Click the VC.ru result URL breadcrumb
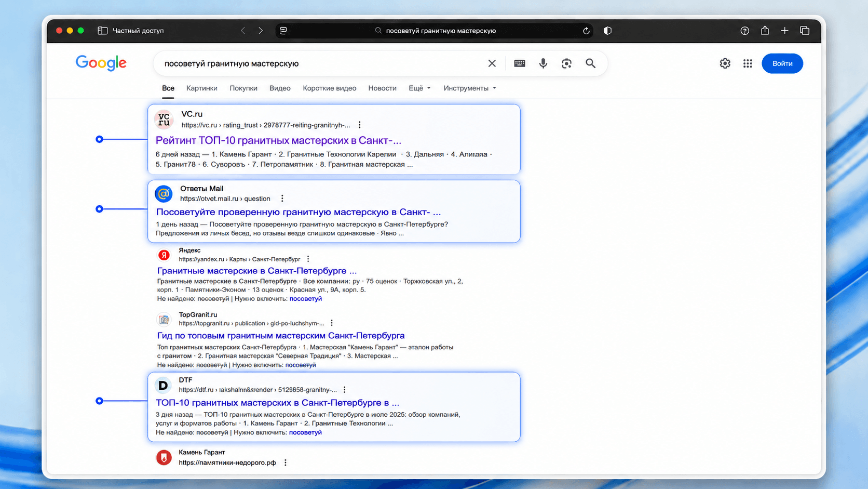The height and width of the screenshot is (489, 868). [266, 125]
